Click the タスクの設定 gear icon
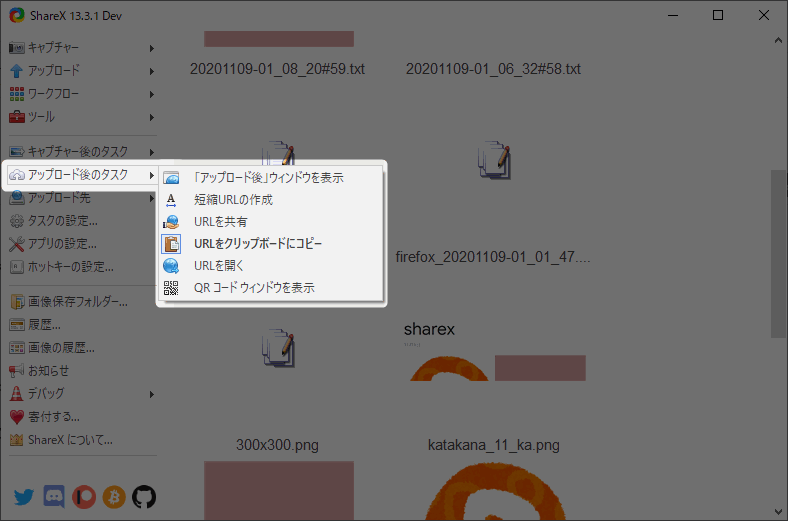 [x=17, y=221]
